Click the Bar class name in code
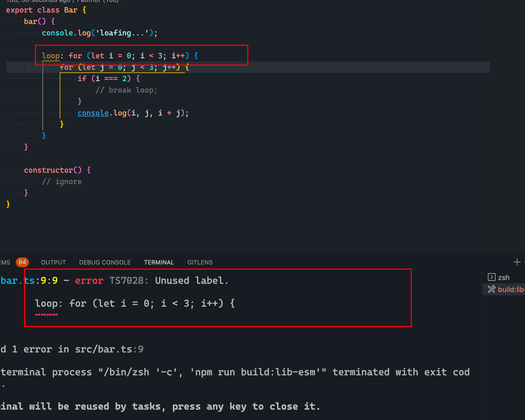The width and height of the screenshot is (525, 420). coord(71,10)
